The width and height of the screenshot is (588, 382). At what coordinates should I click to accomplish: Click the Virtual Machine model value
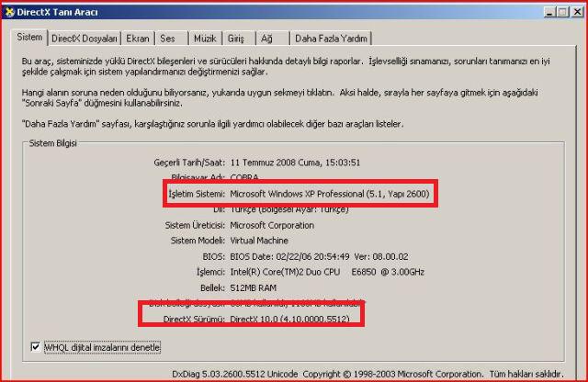point(259,241)
